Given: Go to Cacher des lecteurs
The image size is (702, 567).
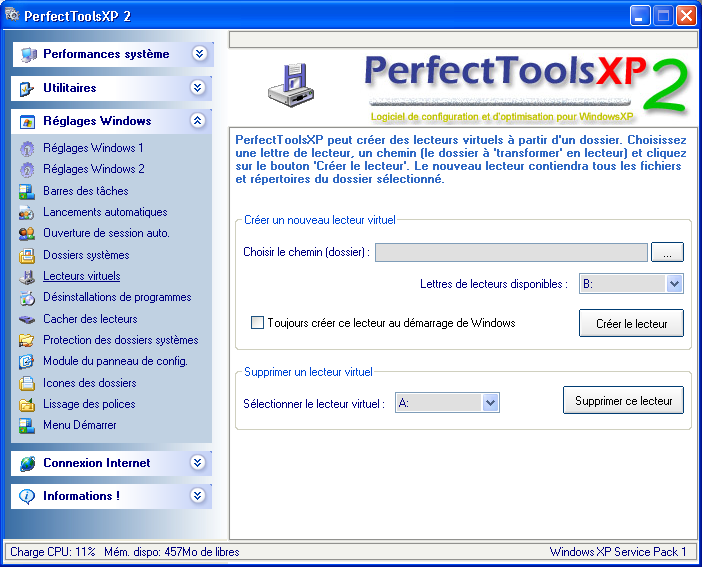Looking at the screenshot, I should coord(90,319).
